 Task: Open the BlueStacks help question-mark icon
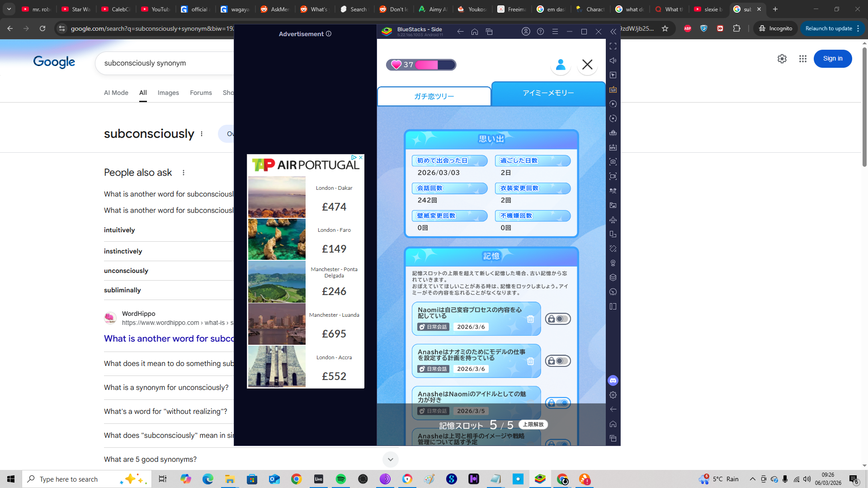coord(540,32)
